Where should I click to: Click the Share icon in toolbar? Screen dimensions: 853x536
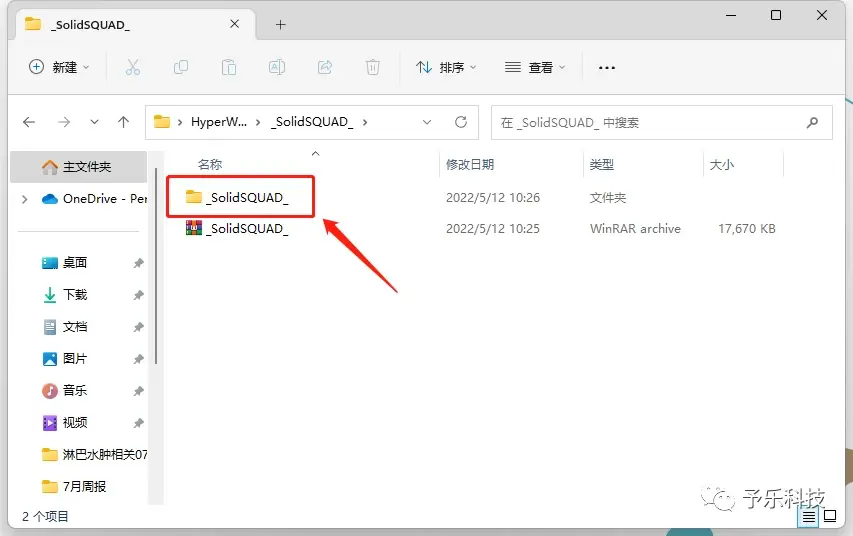325,67
